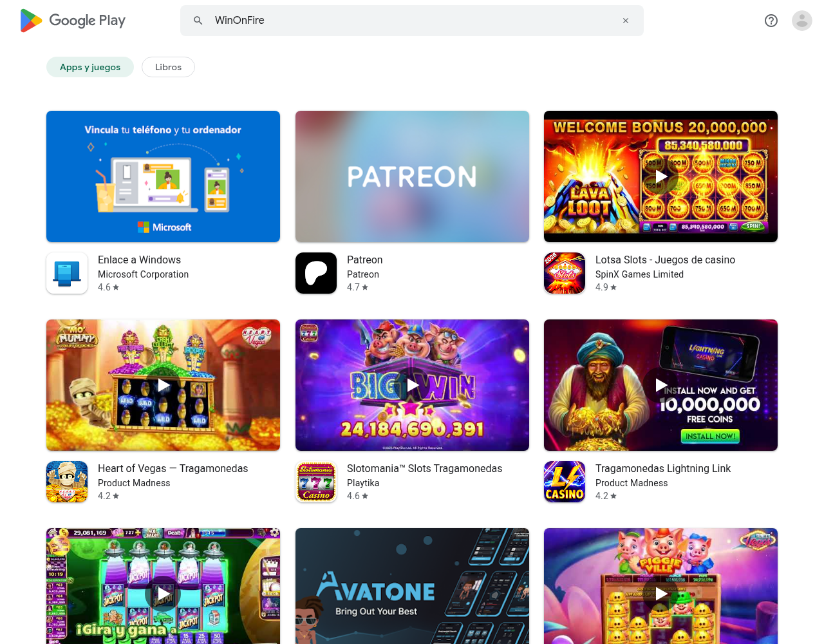Open the Tragamonedas Lightning Link app icon
This screenshot has width=824, height=644.
tap(565, 482)
